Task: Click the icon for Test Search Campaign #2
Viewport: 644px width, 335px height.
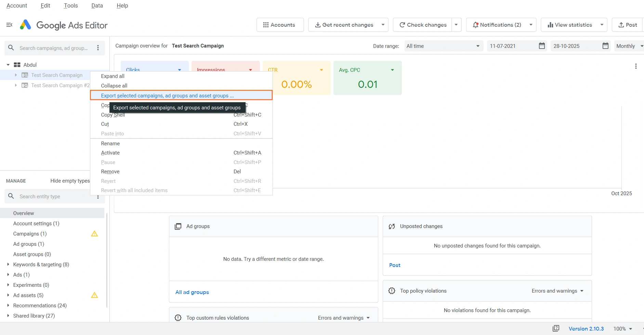Action: click(25, 85)
